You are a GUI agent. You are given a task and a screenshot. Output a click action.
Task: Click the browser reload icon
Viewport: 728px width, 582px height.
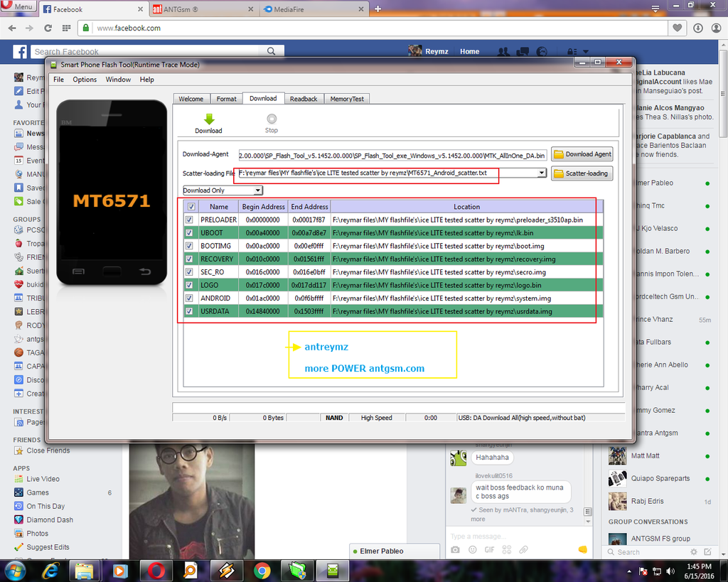click(48, 28)
